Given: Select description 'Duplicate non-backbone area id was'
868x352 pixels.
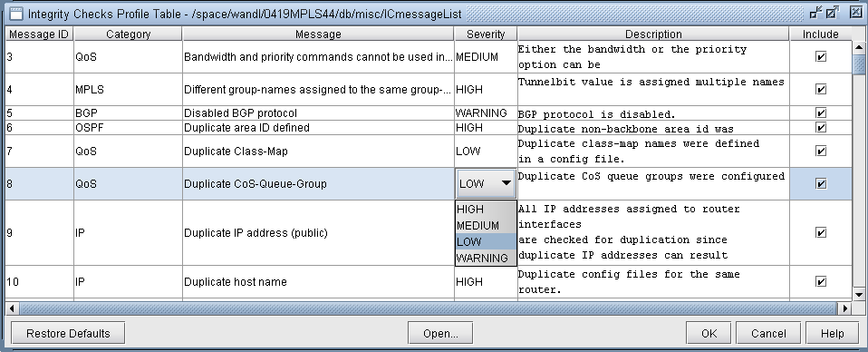Looking at the screenshot, I should tap(653, 128).
